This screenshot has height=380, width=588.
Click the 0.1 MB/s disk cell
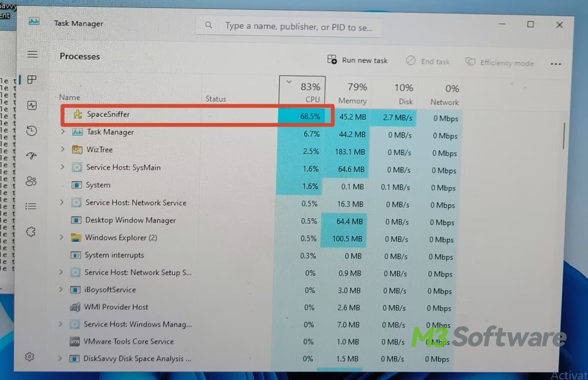click(393, 187)
